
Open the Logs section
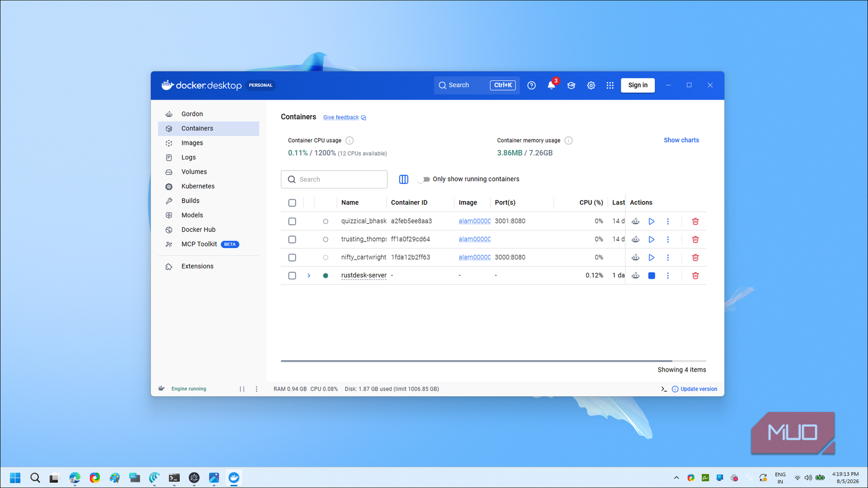[x=208, y=157]
